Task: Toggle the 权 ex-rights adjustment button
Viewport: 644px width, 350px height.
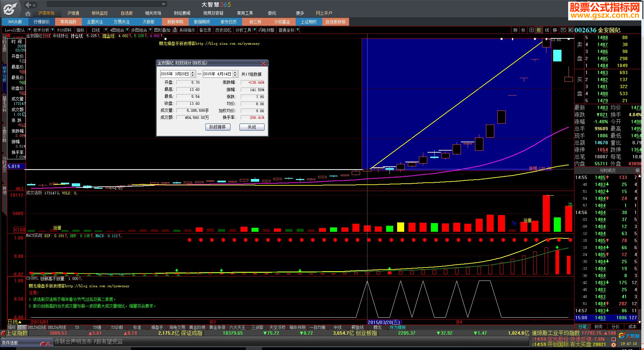Action: [x=539, y=30]
